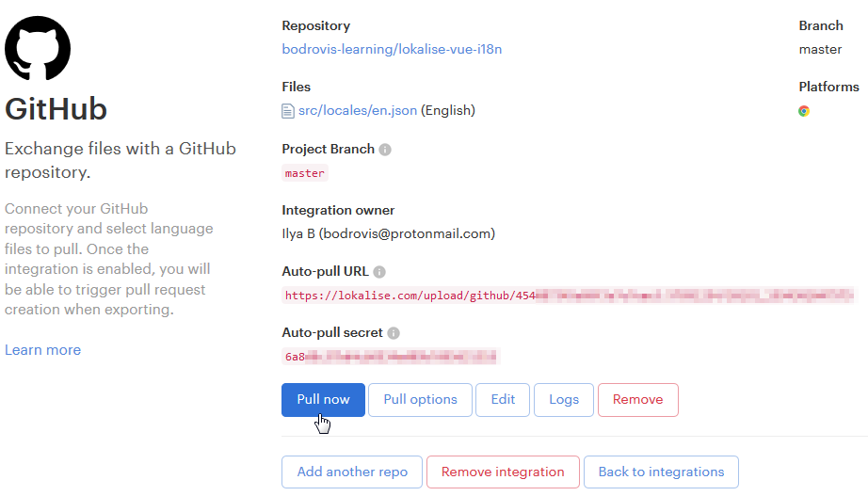This screenshot has width=868, height=496.
Task: Open the bodrovis-learning/lokalise-vue-i18n repository link
Action: 392,49
